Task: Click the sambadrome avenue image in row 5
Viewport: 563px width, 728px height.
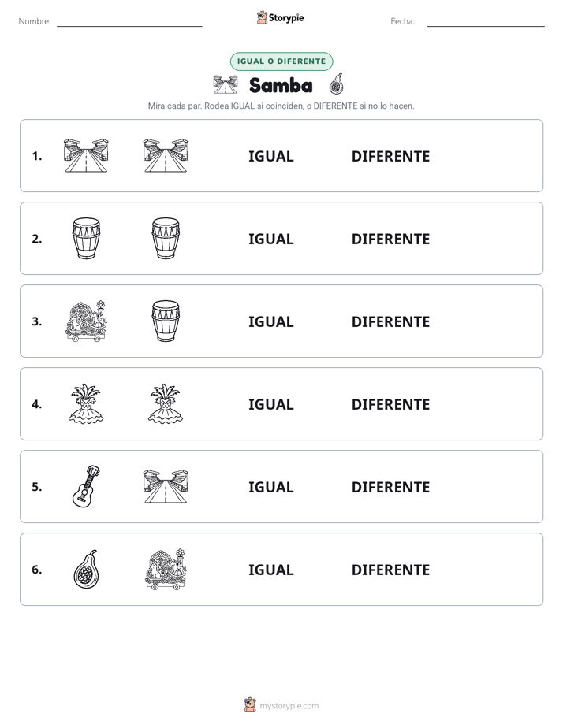Action: coord(166,487)
